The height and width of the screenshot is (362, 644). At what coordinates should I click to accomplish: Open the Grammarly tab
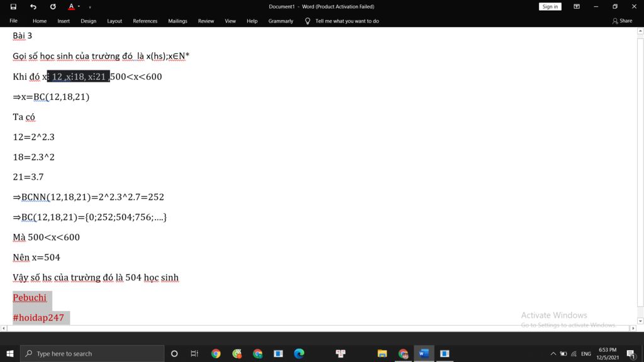280,21
